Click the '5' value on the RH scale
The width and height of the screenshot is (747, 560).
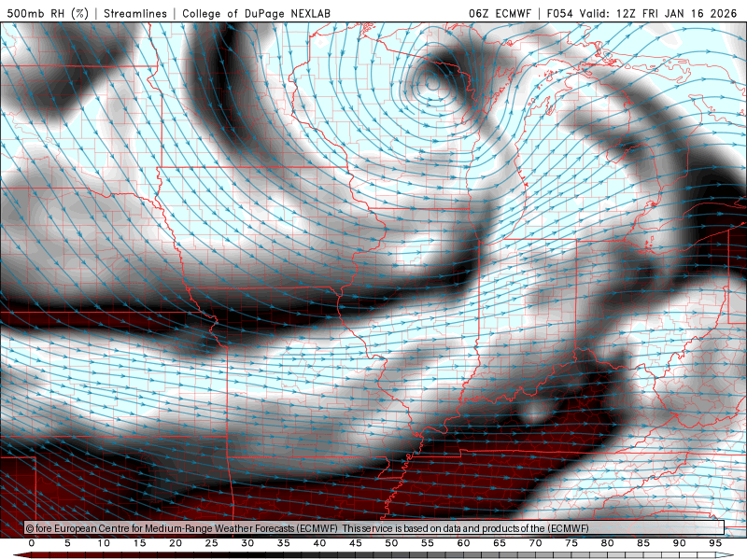point(67,543)
